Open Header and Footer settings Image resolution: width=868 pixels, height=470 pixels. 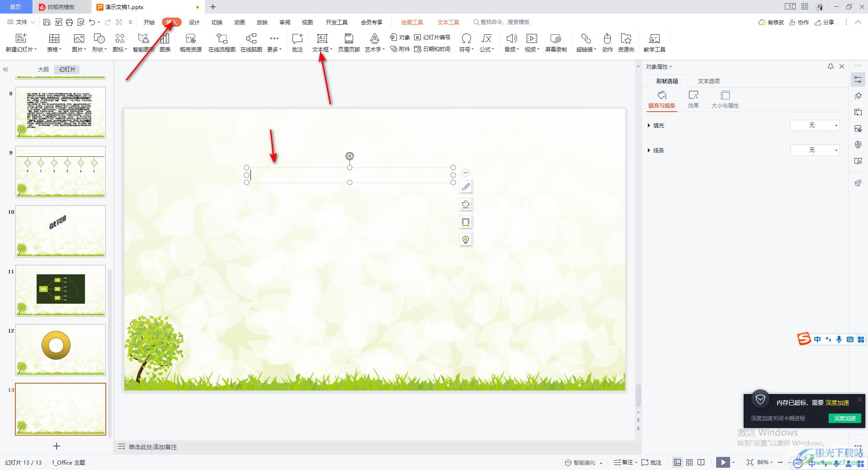(x=349, y=43)
